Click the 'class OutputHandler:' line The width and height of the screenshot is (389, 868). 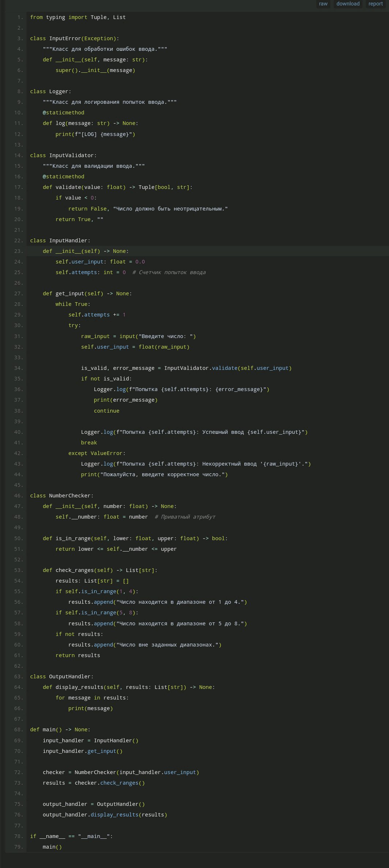click(x=62, y=676)
